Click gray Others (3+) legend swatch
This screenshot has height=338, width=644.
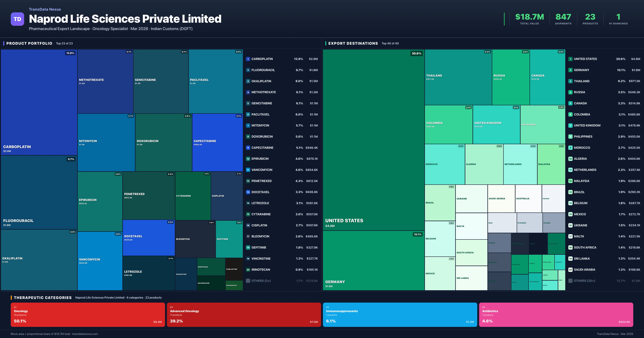pos(248,281)
